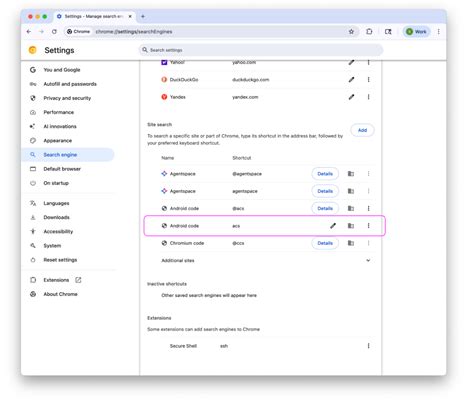Open Appearance settings

coord(57,141)
